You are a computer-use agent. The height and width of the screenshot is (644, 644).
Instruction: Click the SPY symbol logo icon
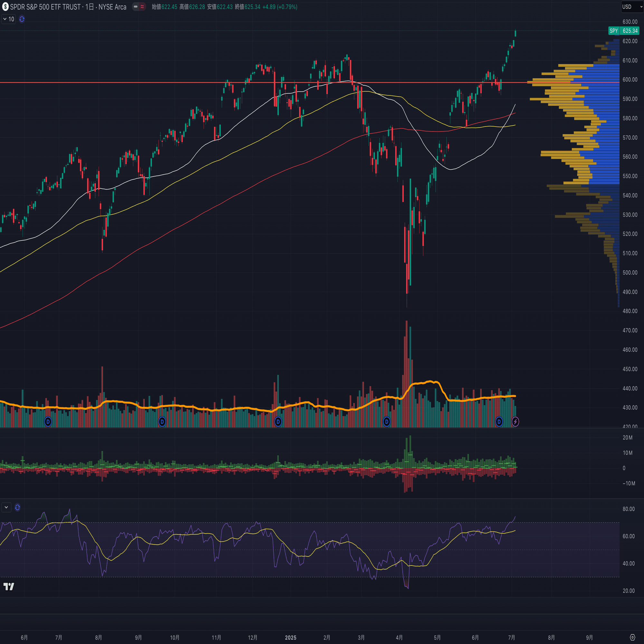pyautogui.click(x=5, y=7)
